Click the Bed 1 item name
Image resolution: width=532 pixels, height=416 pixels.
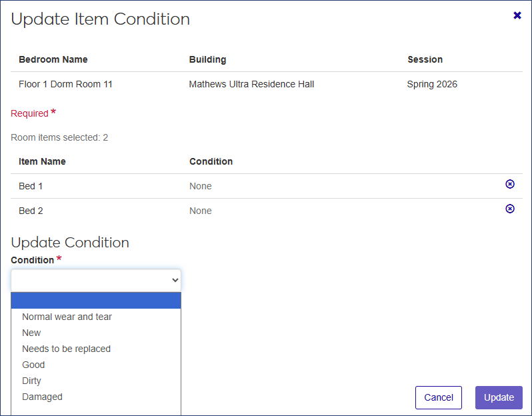(31, 186)
